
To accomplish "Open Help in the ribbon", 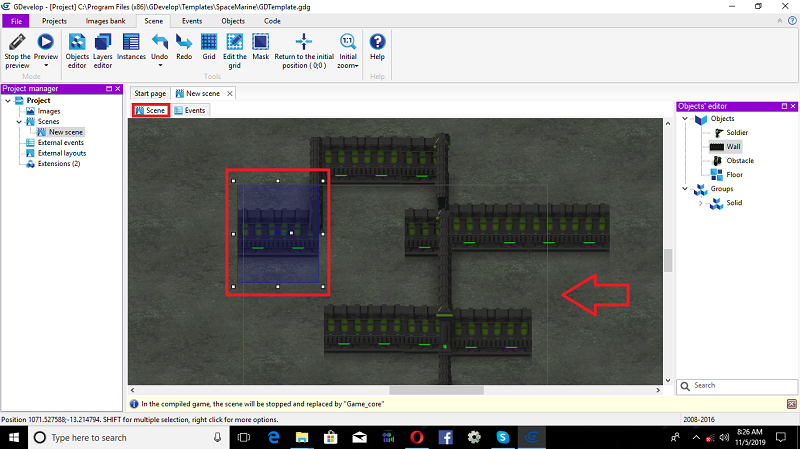I will click(x=377, y=47).
